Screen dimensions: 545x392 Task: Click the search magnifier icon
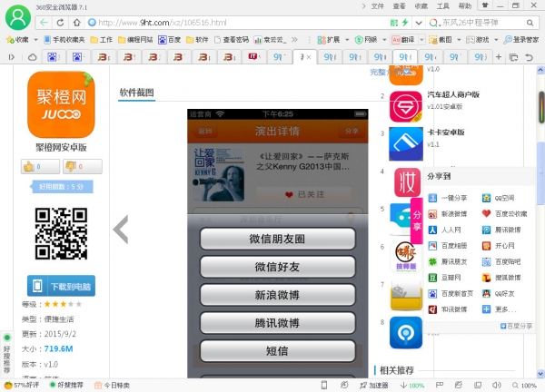[x=530, y=23]
